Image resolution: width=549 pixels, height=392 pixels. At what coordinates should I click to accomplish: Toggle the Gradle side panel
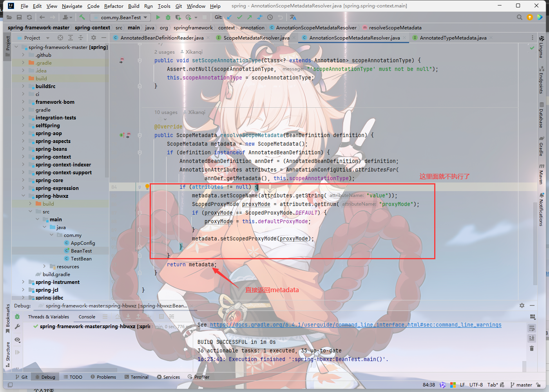pos(541,146)
